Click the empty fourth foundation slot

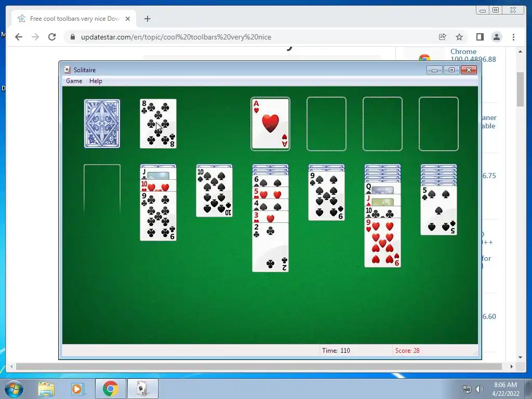[438, 124]
